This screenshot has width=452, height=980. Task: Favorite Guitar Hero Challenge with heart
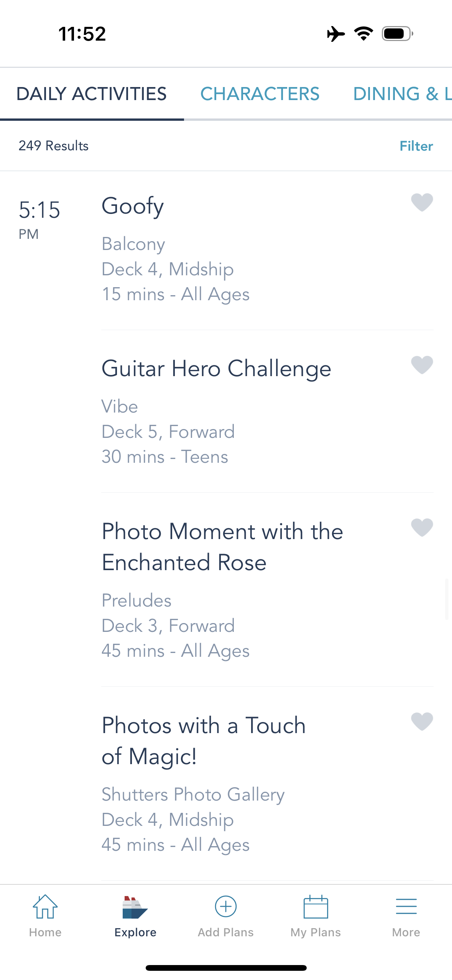tap(422, 365)
